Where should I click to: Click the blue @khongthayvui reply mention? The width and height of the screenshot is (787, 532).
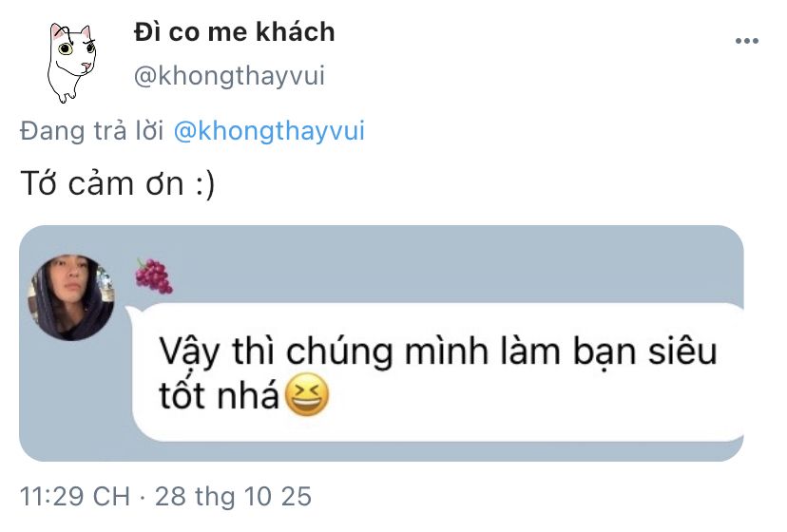[270, 131]
